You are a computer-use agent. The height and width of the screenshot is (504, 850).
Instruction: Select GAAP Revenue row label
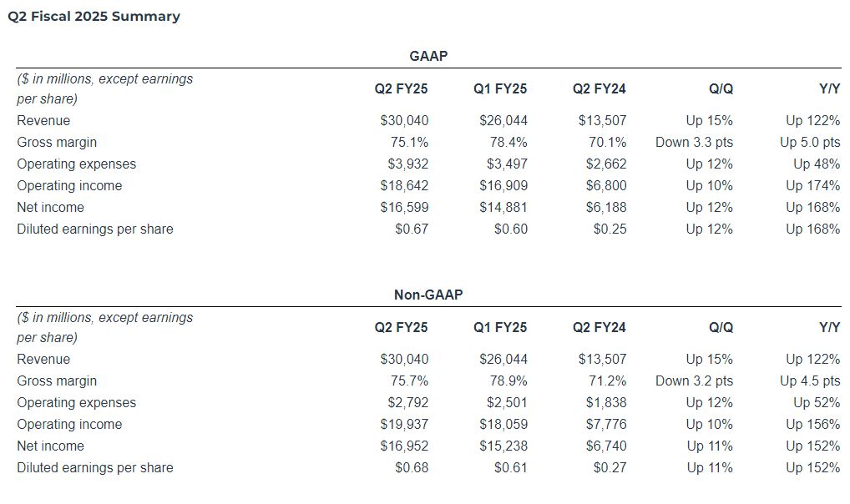tap(43, 120)
